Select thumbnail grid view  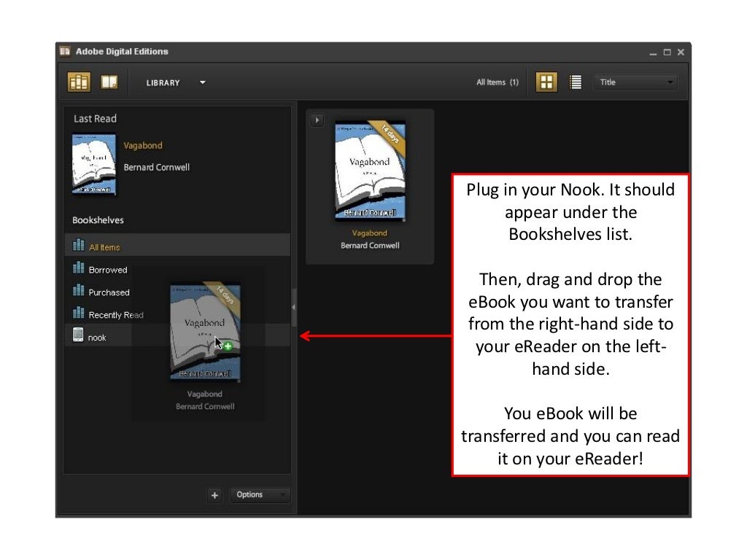coord(546,82)
